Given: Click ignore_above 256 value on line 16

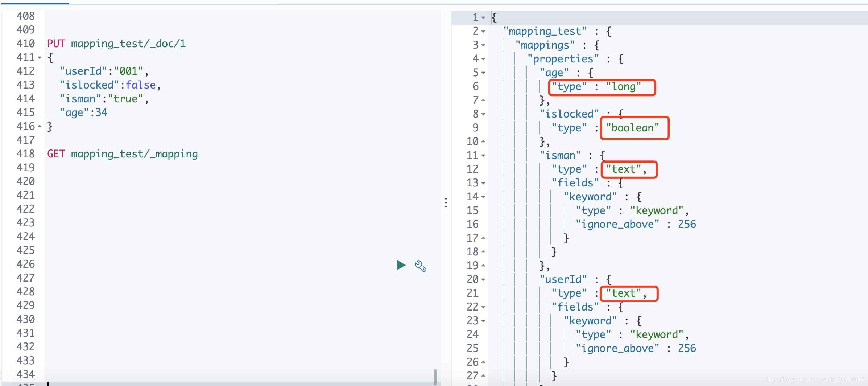Looking at the screenshot, I should click(x=687, y=224).
